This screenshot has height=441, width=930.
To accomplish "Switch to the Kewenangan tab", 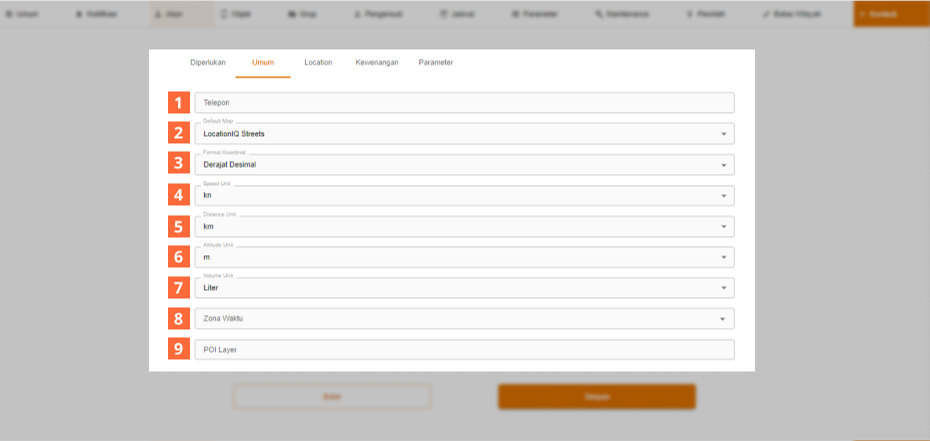I will pos(377,63).
